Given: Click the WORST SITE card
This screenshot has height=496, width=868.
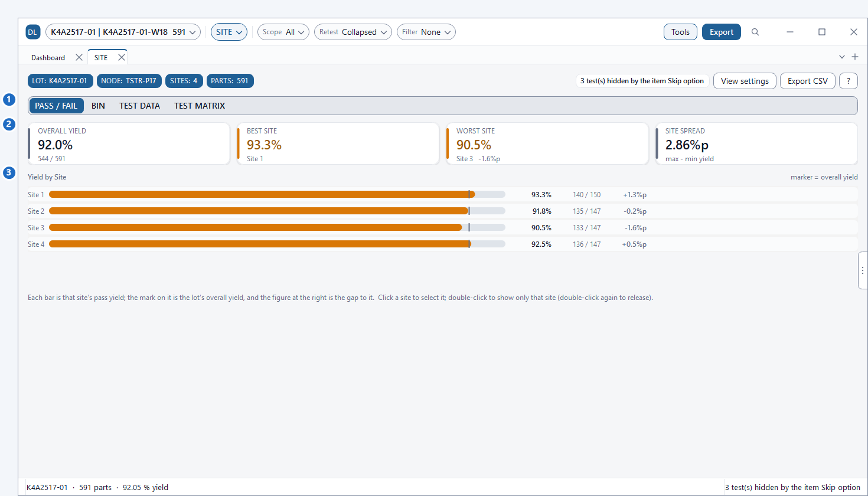Looking at the screenshot, I should pyautogui.click(x=547, y=143).
